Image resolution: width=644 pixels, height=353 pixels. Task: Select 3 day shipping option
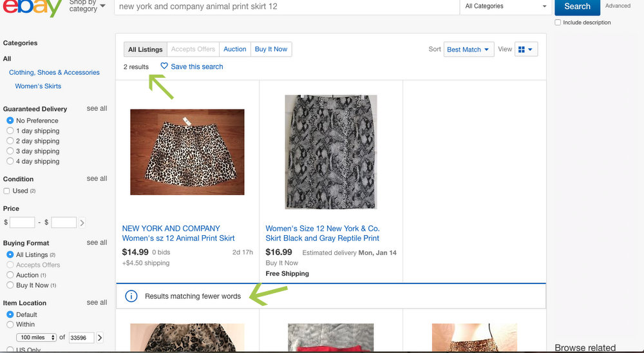pos(10,151)
